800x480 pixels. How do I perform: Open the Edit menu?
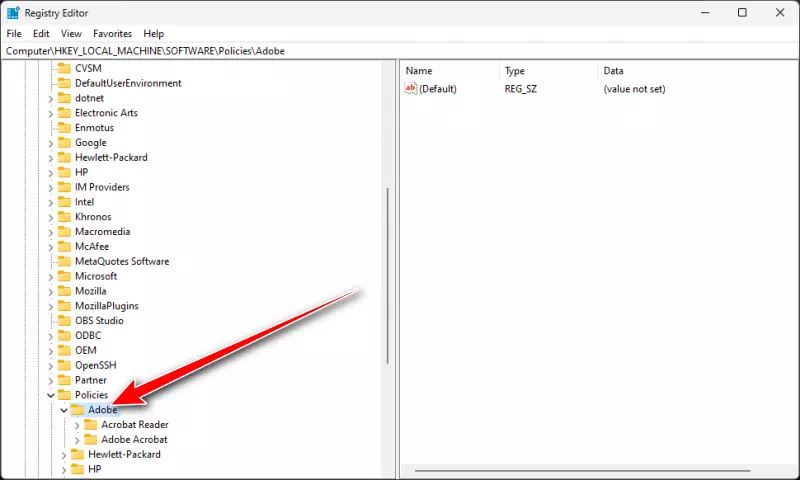41,34
